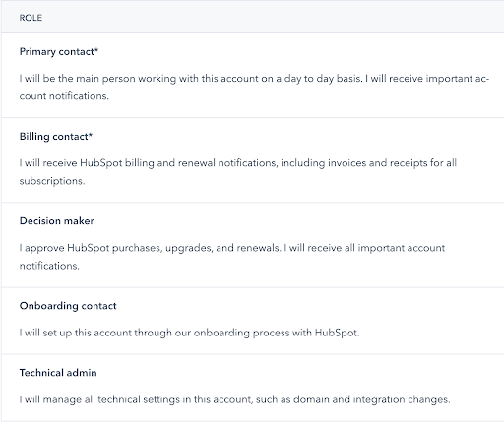
Task: Select the Billing contact role title
Action: coord(56,137)
